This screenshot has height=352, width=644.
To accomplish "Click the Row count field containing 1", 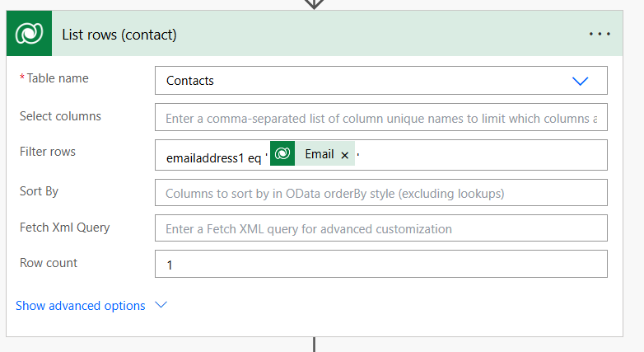I will coord(380,265).
